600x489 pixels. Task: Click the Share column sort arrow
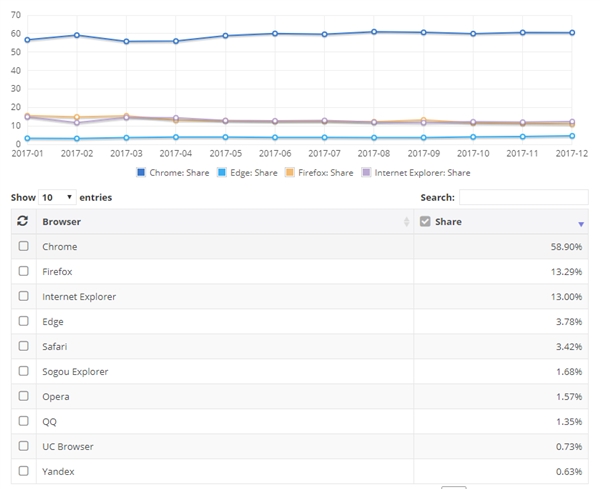pos(582,222)
